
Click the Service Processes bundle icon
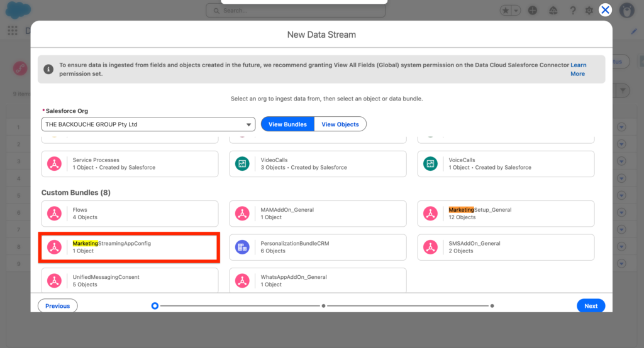(x=55, y=164)
